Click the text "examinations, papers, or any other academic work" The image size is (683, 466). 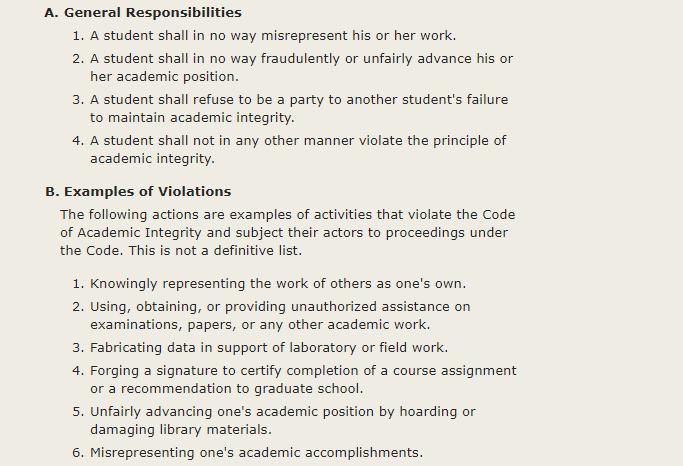point(260,325)
